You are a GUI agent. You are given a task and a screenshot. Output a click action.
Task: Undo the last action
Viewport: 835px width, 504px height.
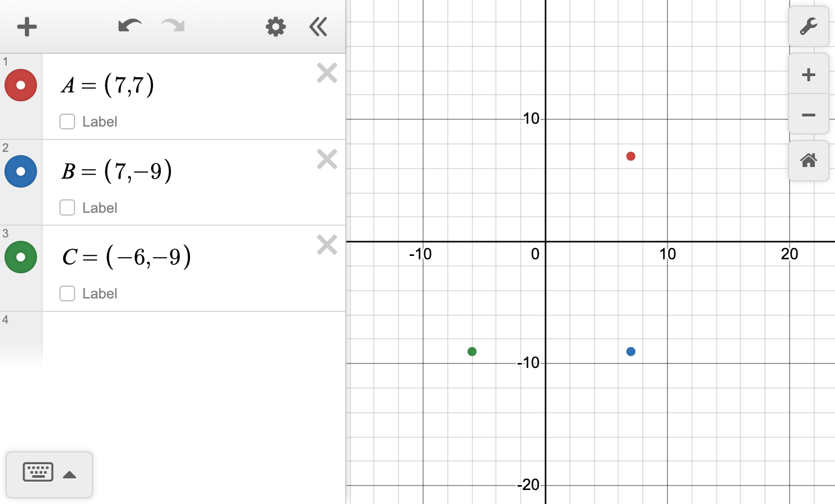(x=129, y=26)
